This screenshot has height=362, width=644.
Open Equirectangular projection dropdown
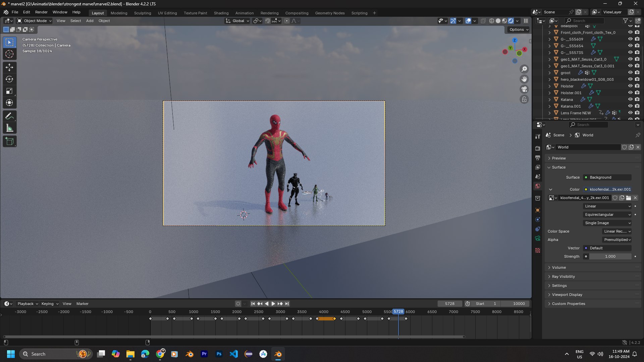[607, 215]
